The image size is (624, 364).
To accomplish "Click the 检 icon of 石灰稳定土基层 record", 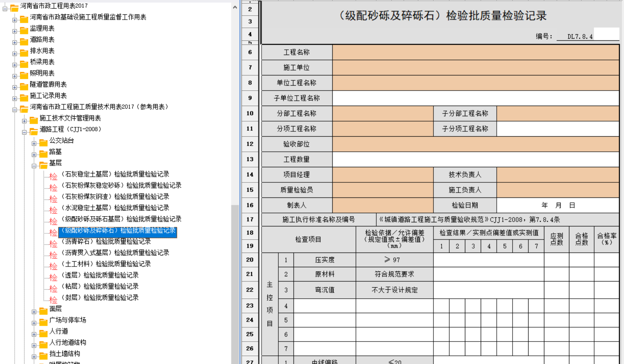I will coord(53,176).
